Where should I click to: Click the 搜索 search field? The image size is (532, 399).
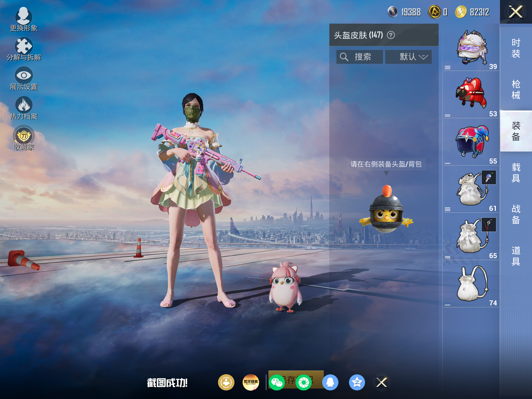[x=360, y=57]
